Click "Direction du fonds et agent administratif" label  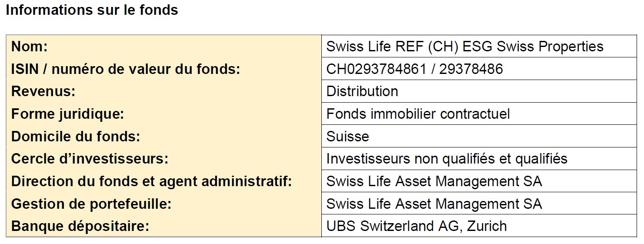[x=151, y=181]
